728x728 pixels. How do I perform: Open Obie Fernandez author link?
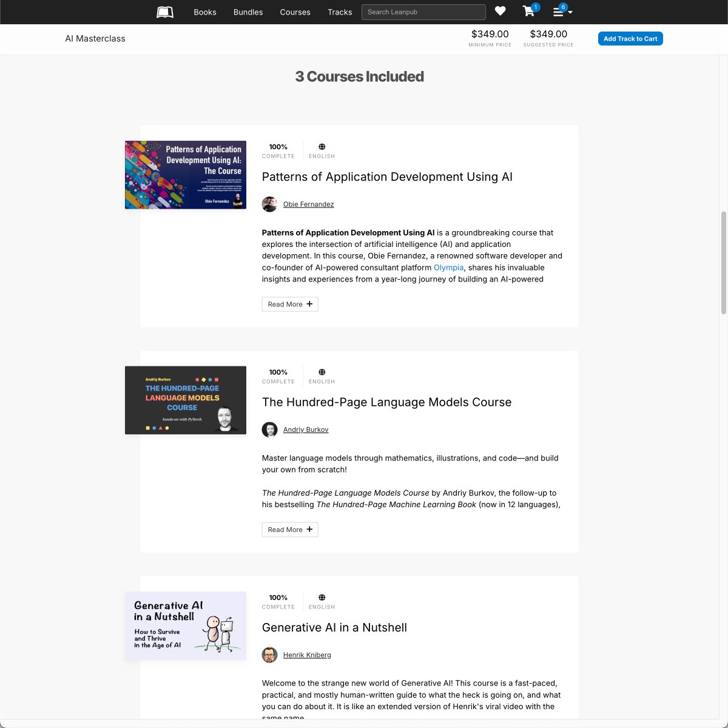click(308, 204)
